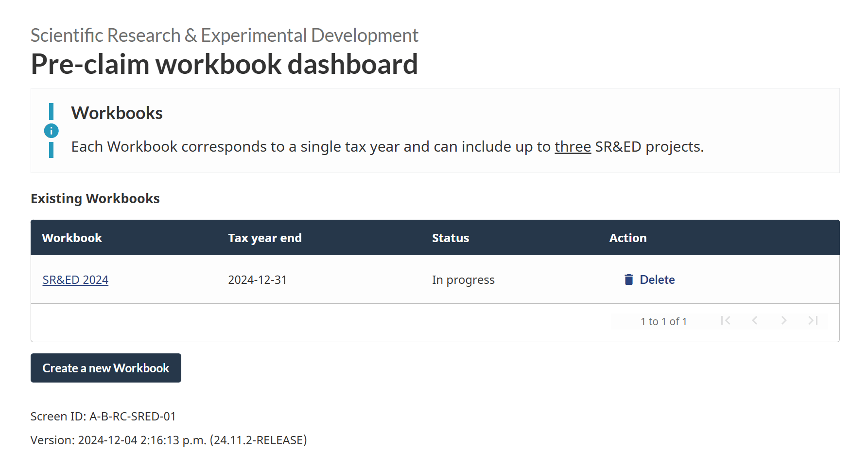Click the Status column header
Screen dimensions: 868x471
(x=451, y=238)
